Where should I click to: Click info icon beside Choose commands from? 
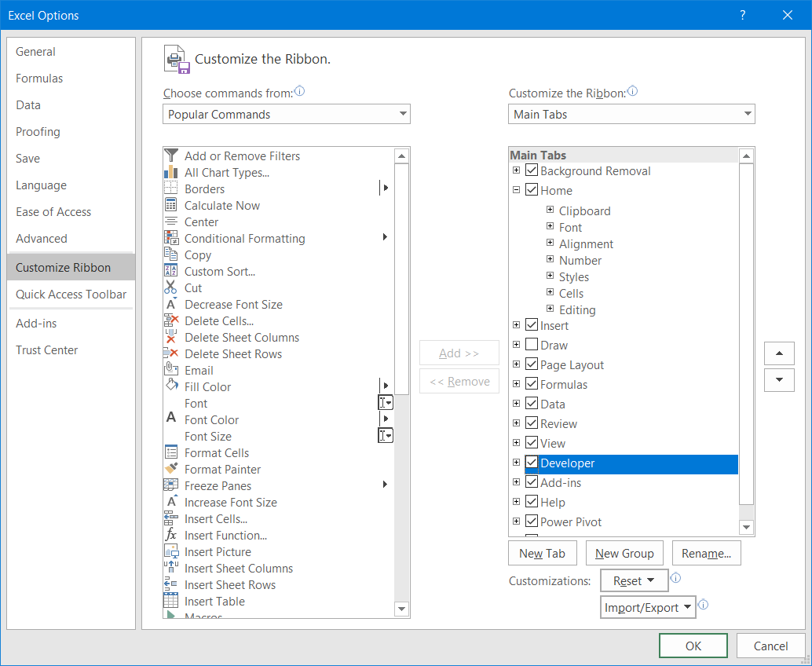pos(299,92)
